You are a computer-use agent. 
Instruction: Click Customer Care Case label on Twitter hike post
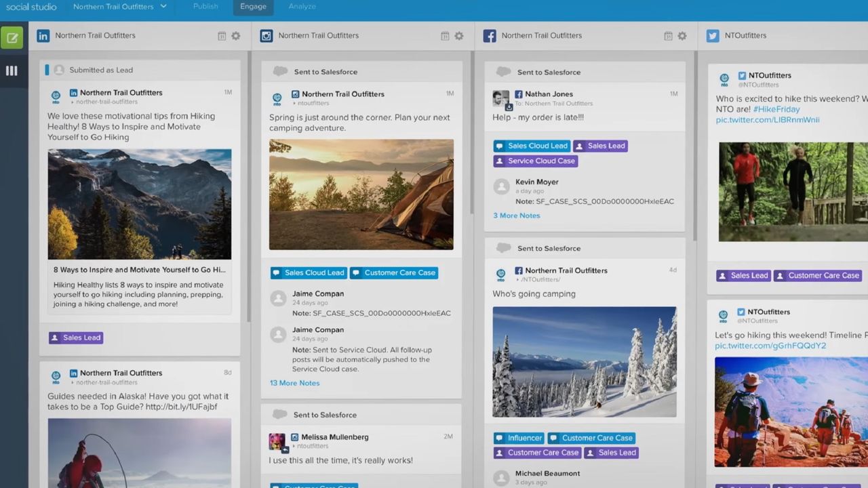(x=818, y=276)
